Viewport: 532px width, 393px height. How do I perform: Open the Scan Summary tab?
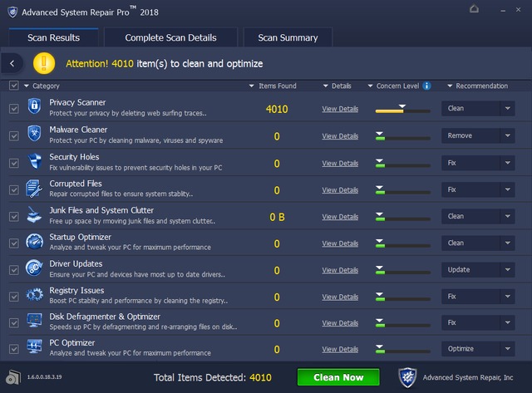click(288, 37)
